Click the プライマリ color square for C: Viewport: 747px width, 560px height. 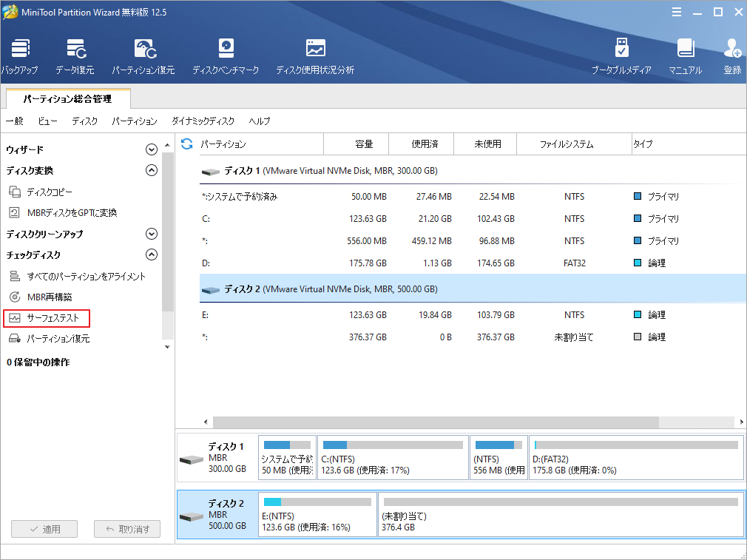pos(638,218)
